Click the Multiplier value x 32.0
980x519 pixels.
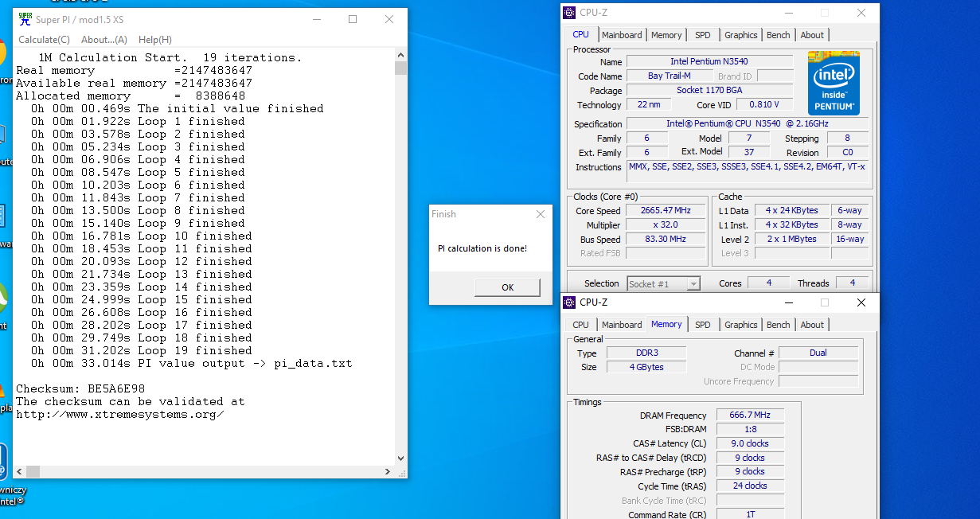click(x=666, y=225)
